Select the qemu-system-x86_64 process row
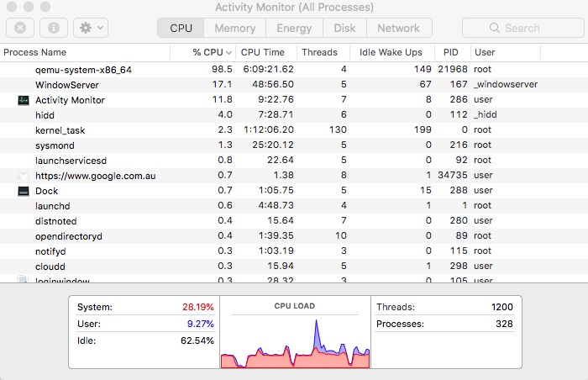Screen dimensions: 588x380 pos(294,70)
